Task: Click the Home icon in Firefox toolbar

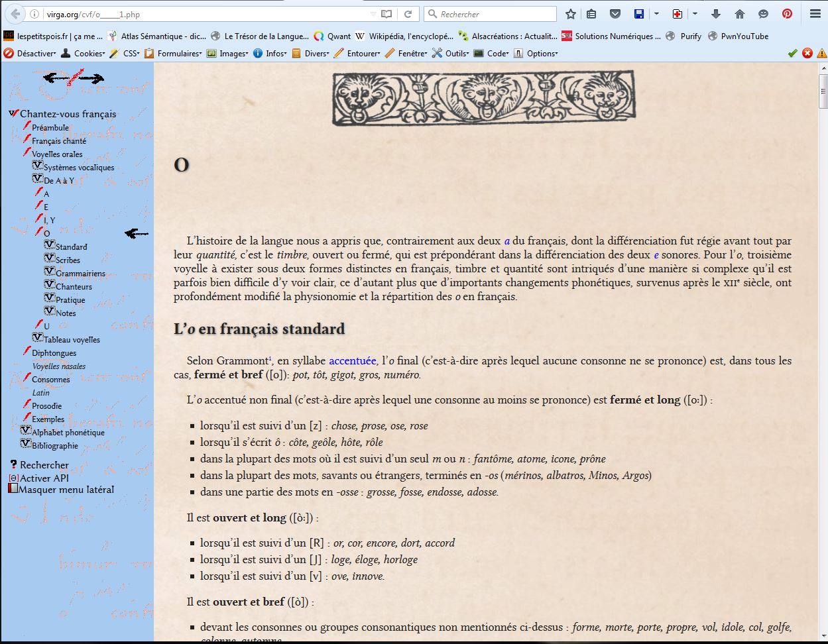Action: click(740, 14)
